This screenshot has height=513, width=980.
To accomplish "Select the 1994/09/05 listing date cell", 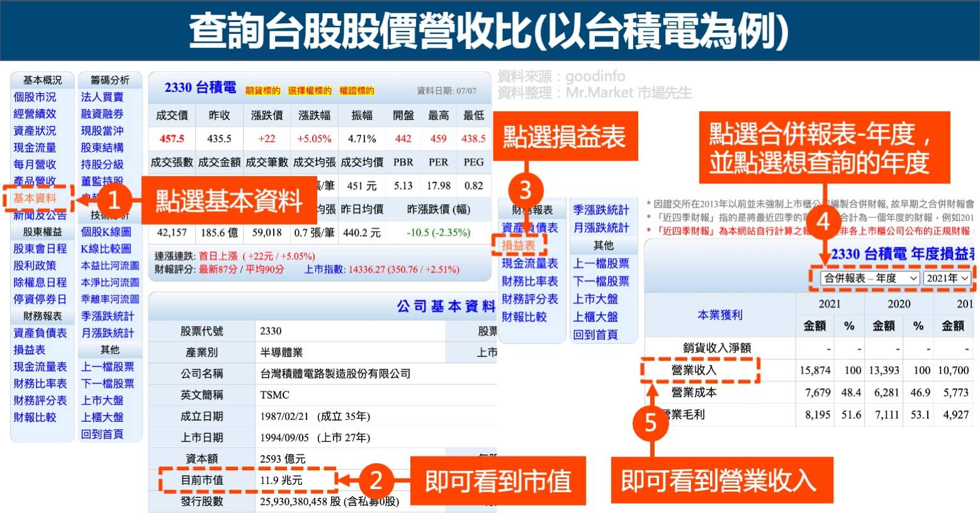I will pyautogui.click(x=315, y=438).
